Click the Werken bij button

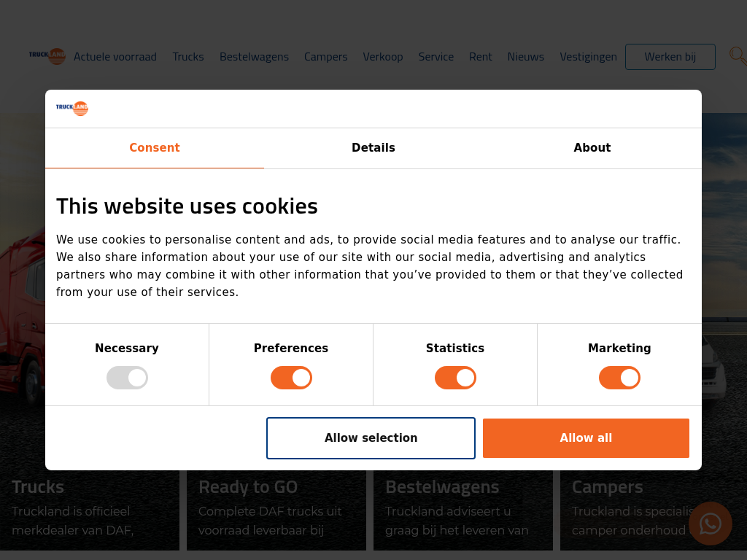(x=670, y=57)
